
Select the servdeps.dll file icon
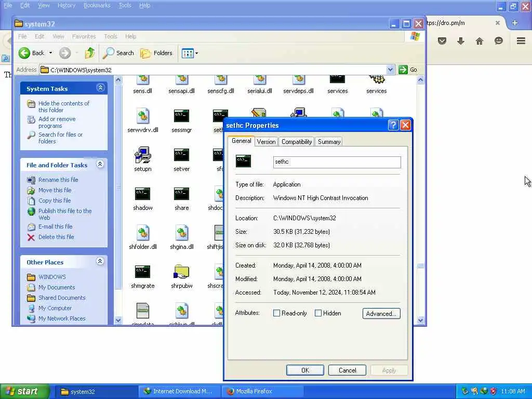click(x=299, y=79)
